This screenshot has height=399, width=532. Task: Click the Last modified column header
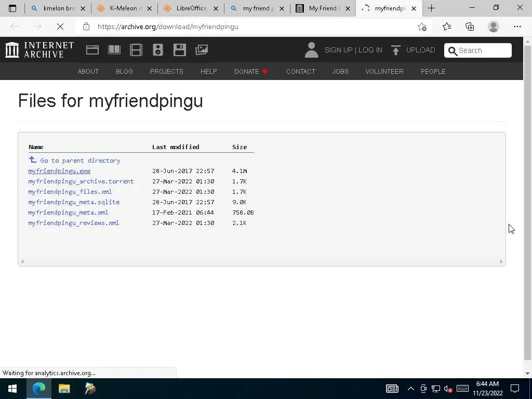(x=176, y=147)
